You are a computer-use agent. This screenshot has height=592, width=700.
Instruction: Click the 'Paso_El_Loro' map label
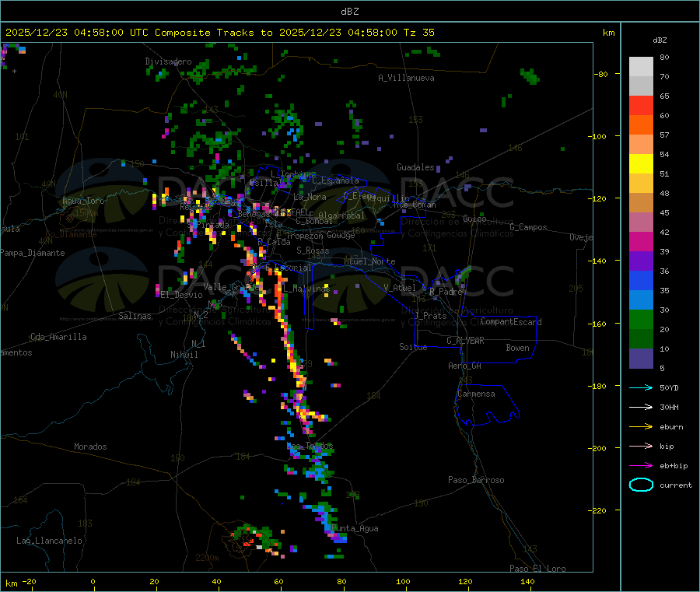[x=537, y=569]
